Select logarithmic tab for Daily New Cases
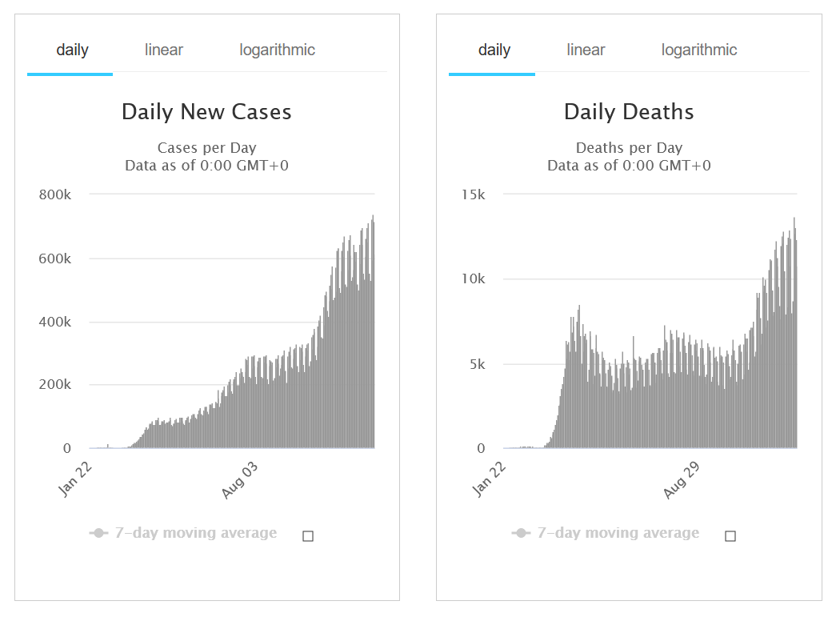Screen dimensions: 840x625 (277, 50)
